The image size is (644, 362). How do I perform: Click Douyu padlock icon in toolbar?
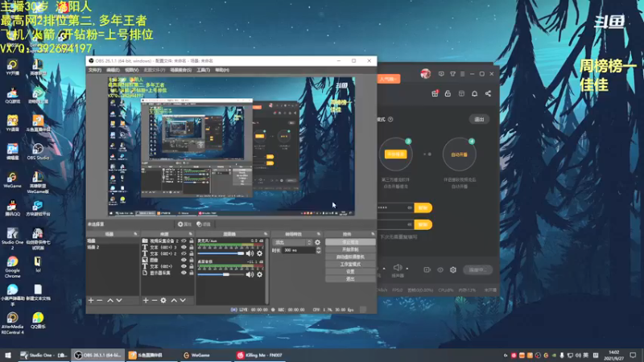coord(448,93)
